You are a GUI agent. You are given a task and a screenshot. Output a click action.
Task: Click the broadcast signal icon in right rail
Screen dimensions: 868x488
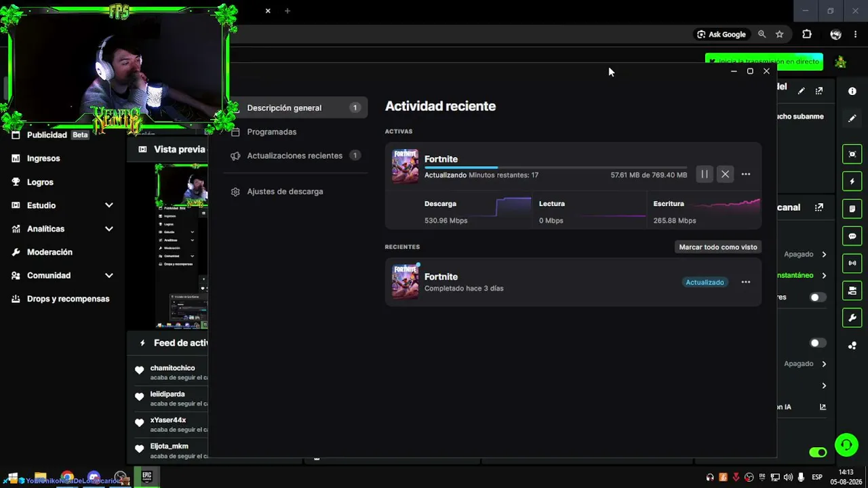point(852,263)
